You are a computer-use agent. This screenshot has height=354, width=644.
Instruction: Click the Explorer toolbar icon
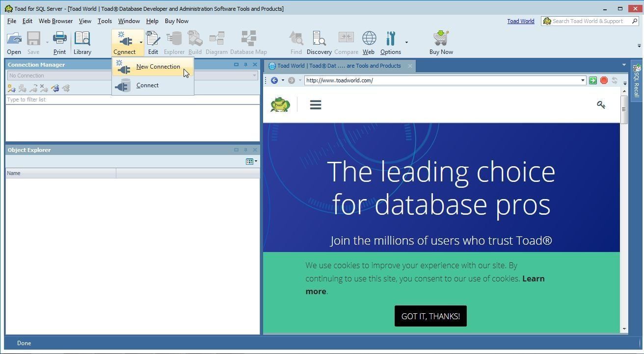tap(174, 39)
